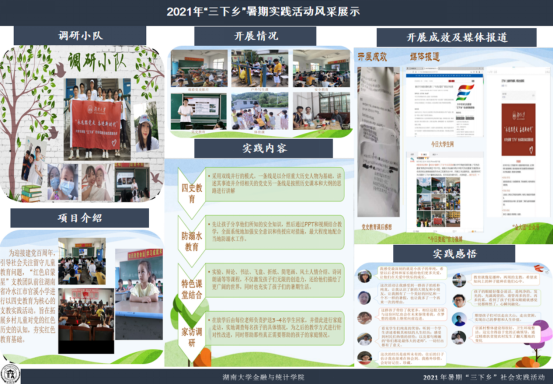Click the blue-background avatar in 实践感悟
Viewport: 553px width, 384px height.
459,319
